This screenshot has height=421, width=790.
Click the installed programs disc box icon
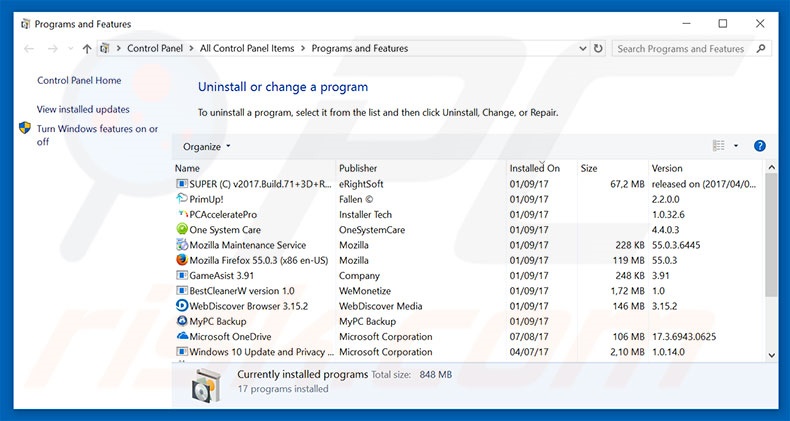tap(207, 385)
